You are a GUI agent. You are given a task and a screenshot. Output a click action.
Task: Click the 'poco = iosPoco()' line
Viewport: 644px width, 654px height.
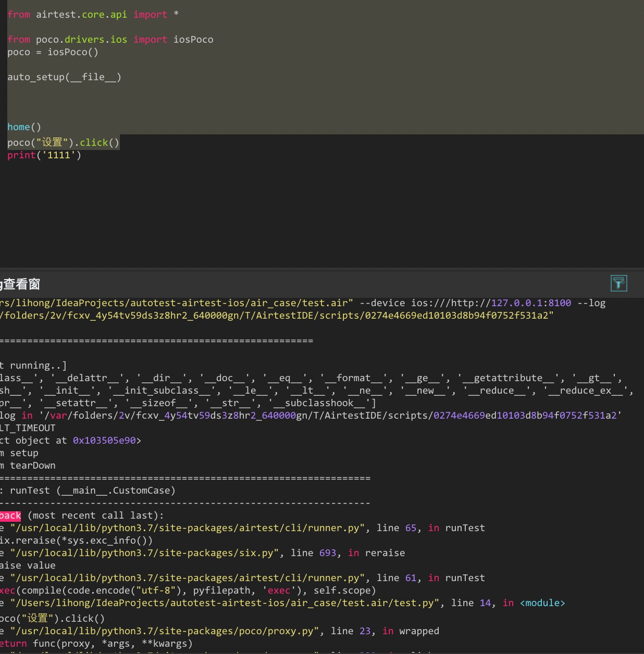coord(53,52)
